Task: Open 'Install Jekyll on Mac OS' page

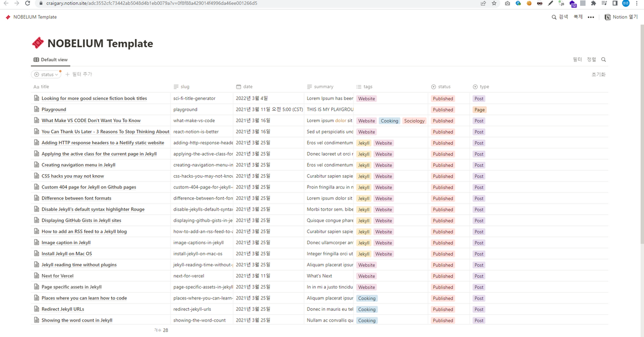Action: click(x=66, y=254)
